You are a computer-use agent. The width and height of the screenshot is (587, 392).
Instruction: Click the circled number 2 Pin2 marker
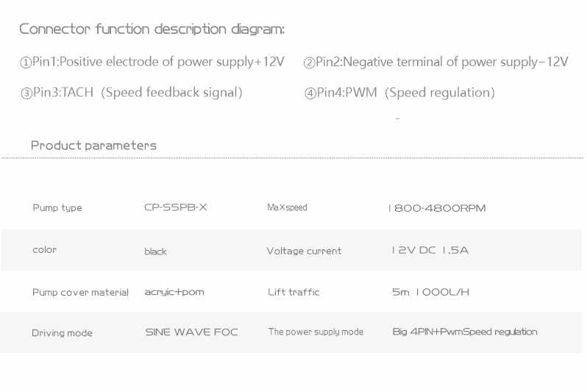point(309,63)
